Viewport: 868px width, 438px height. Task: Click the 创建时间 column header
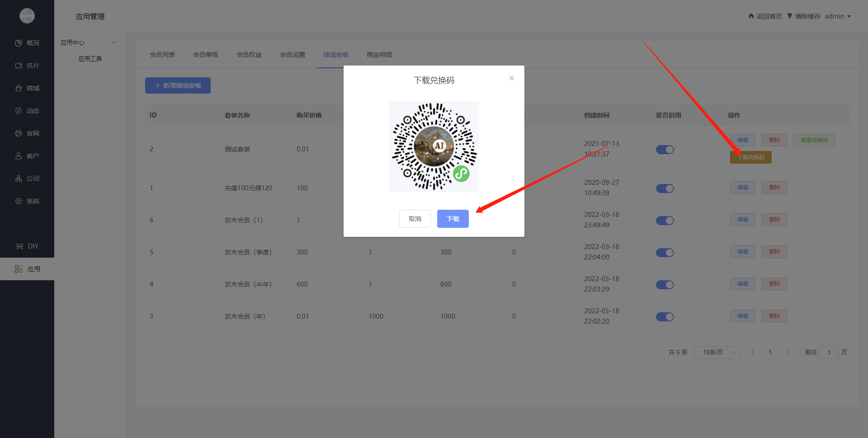click(597, 115)
